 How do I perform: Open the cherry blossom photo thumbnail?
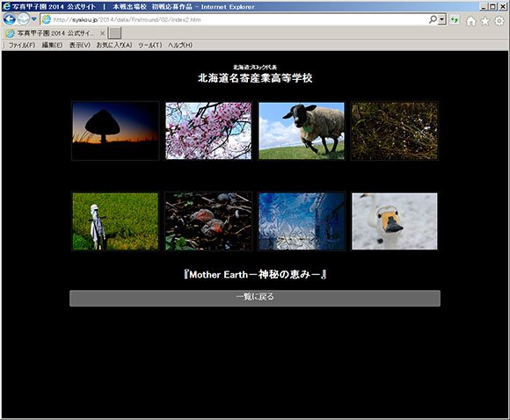(208, 131)
